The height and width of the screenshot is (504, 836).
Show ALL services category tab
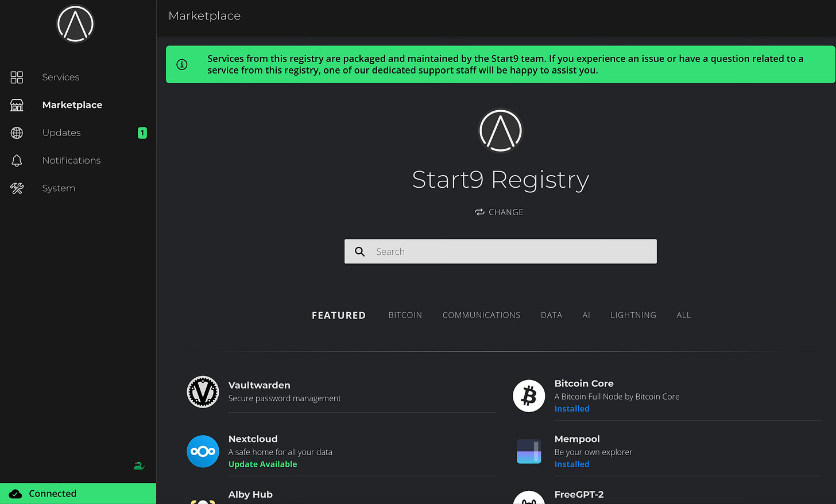coord(684,315)
